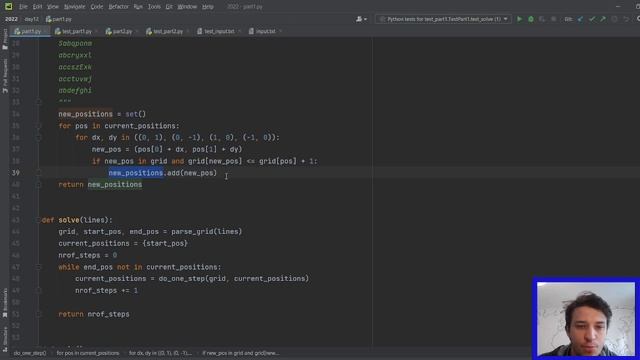
Task: Open the Code With Me user icon
Action: 361,19
